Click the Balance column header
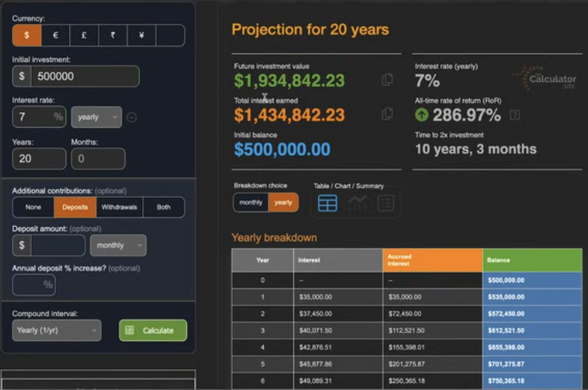 coord(533,260)
